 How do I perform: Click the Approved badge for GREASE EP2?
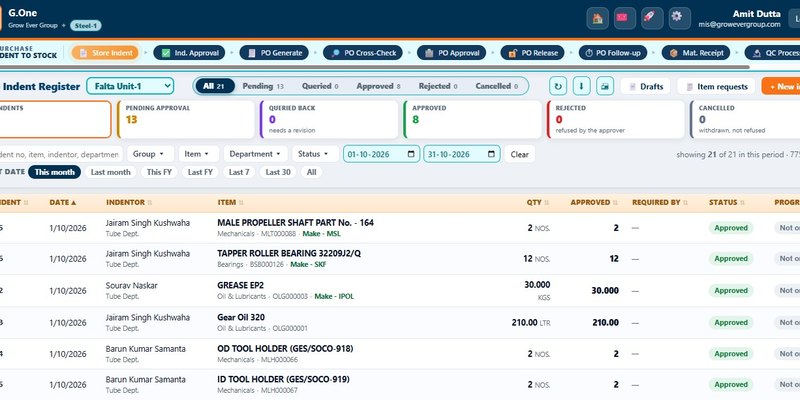[731, 290]
